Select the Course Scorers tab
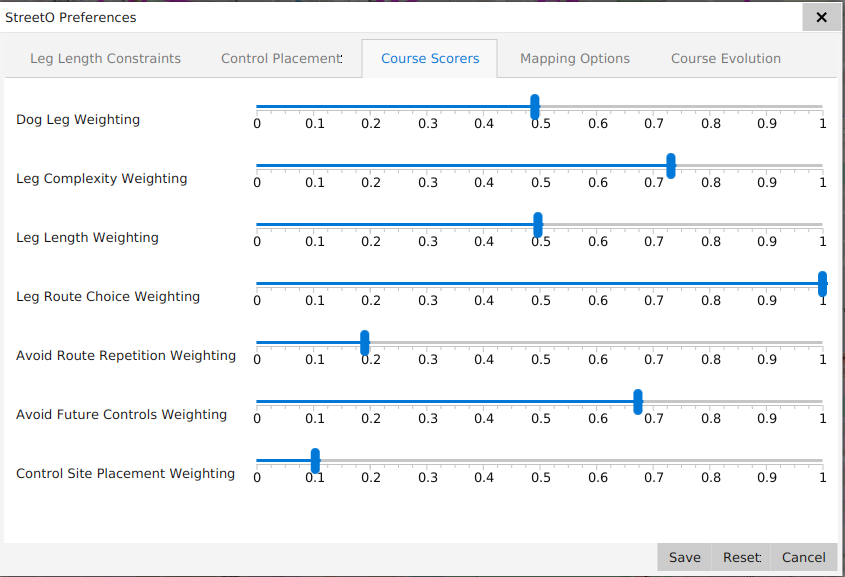The width and height of the screenshot is (845, 577). click(x=430, y=59)
